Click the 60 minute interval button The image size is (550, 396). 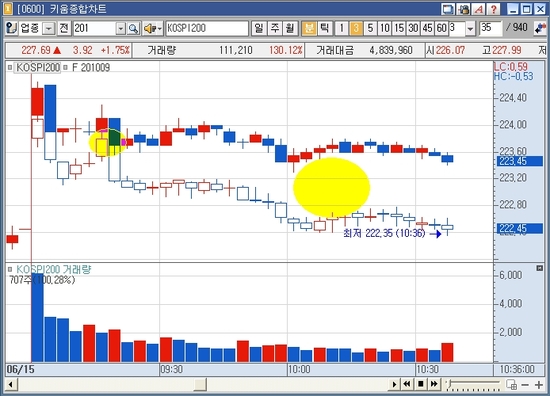[441, 28]
